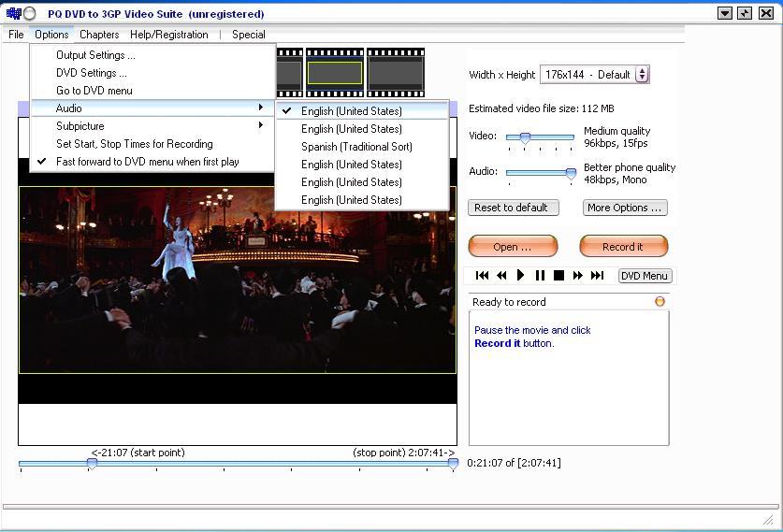Viewport: 783px width, 532px height.
Task: Click the More Options ... button
Action: coord(625,208)
